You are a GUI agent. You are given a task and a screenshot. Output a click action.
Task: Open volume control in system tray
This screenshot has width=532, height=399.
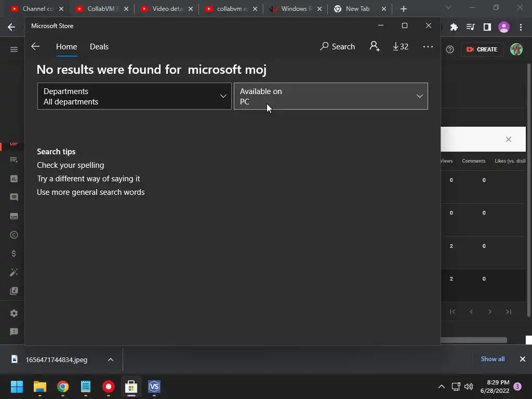click(x=469, y=387)
